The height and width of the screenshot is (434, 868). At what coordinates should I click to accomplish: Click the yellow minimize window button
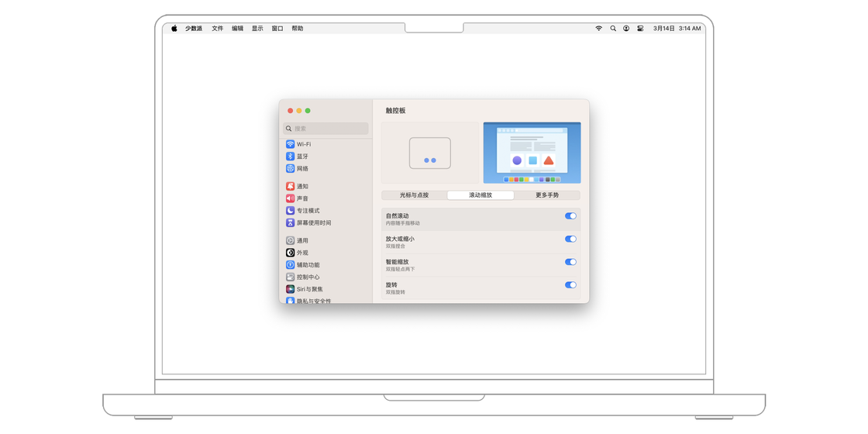point(299,111)
